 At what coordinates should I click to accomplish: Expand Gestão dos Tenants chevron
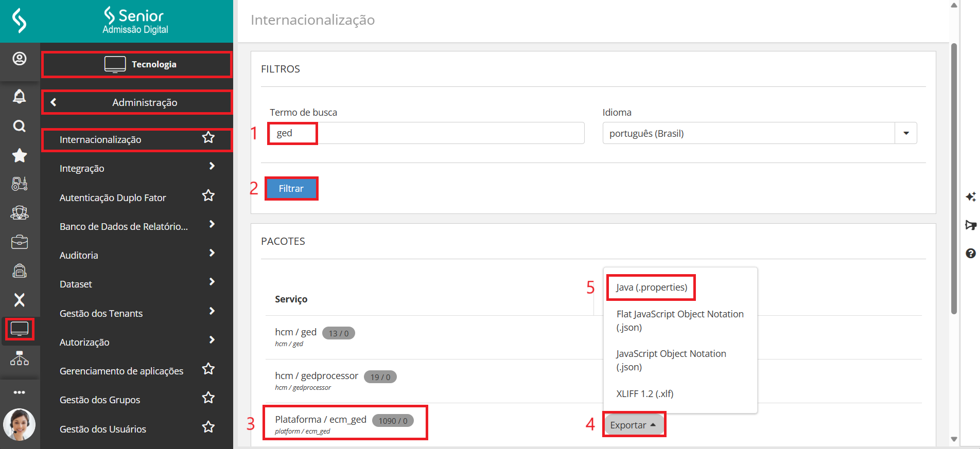[x=212, y=311]
